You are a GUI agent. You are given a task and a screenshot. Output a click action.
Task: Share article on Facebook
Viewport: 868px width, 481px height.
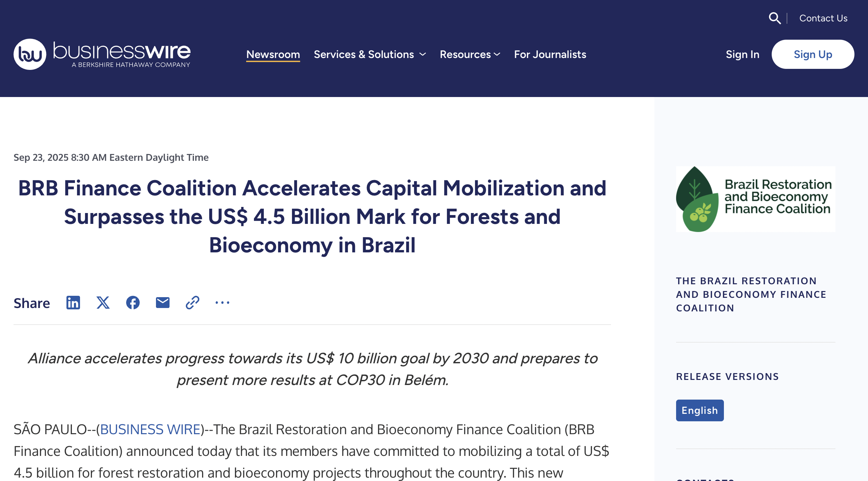[x=133, y=303]
